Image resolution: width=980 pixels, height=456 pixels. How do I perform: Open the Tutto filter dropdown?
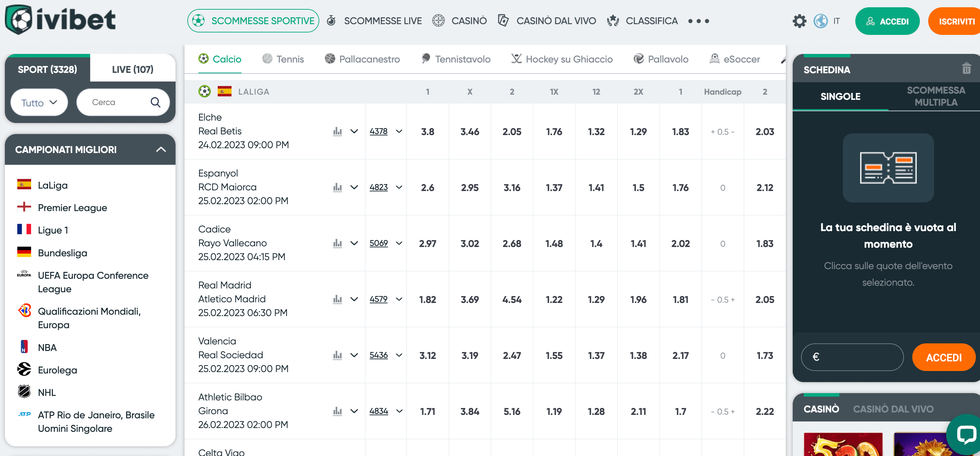click(38, 102)
